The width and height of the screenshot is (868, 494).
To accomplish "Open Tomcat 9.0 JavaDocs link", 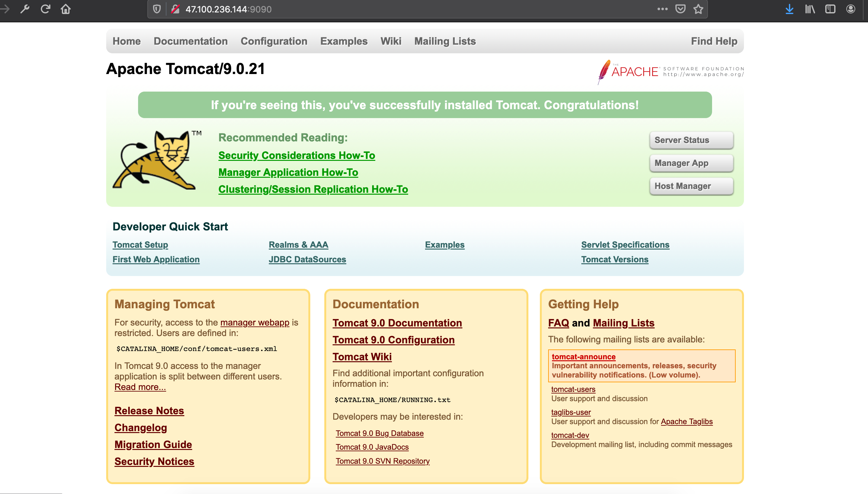I will coord(372,447).
